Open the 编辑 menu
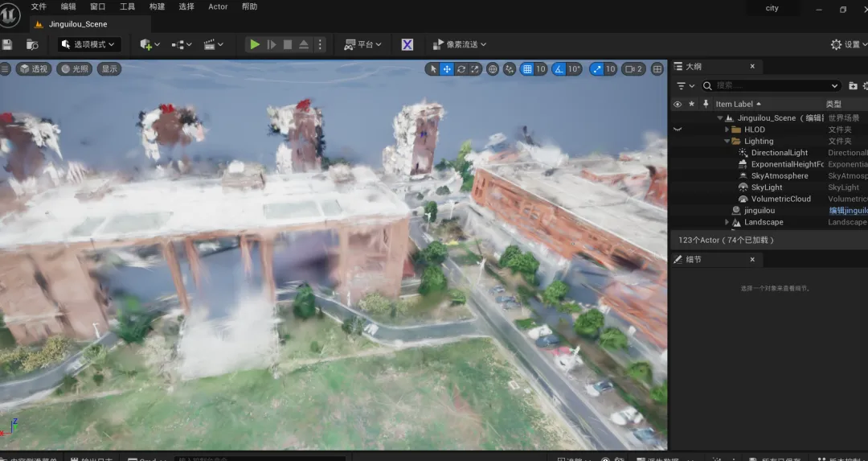The image size is (868, 461). (x=68, y=6)
